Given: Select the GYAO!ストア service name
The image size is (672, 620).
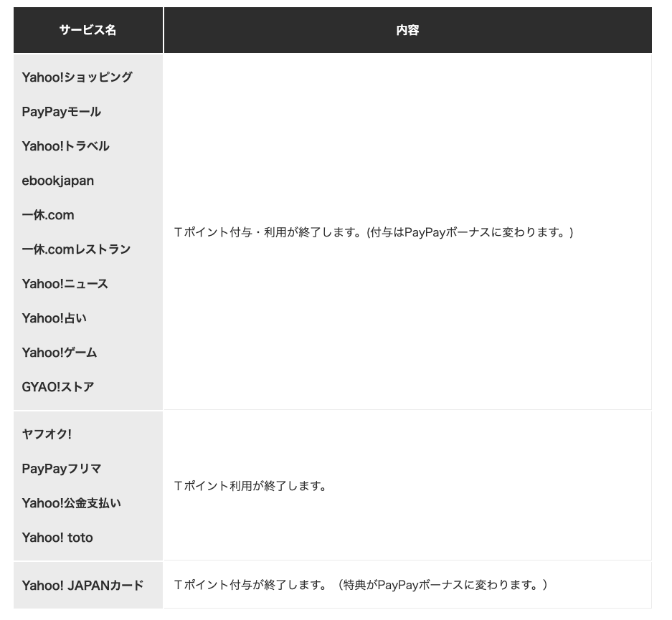Looking at the screenshot, I should click(56, 387).
